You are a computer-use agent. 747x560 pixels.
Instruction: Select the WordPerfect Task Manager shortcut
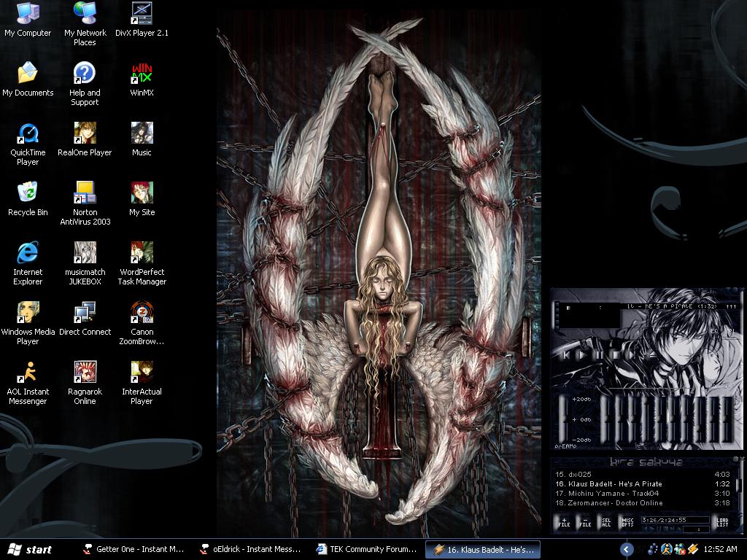click(x=142, y=263)
